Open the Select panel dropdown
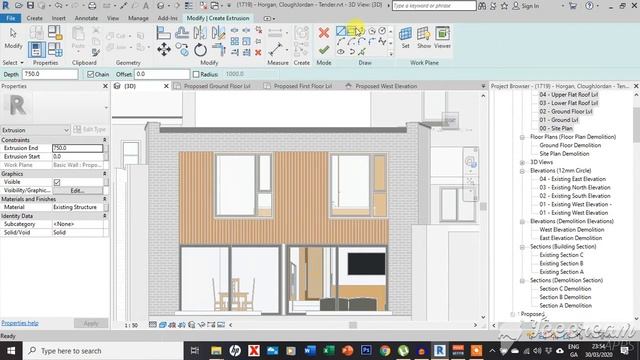Screen dimensions: 640x360 [x=13, y=63]
